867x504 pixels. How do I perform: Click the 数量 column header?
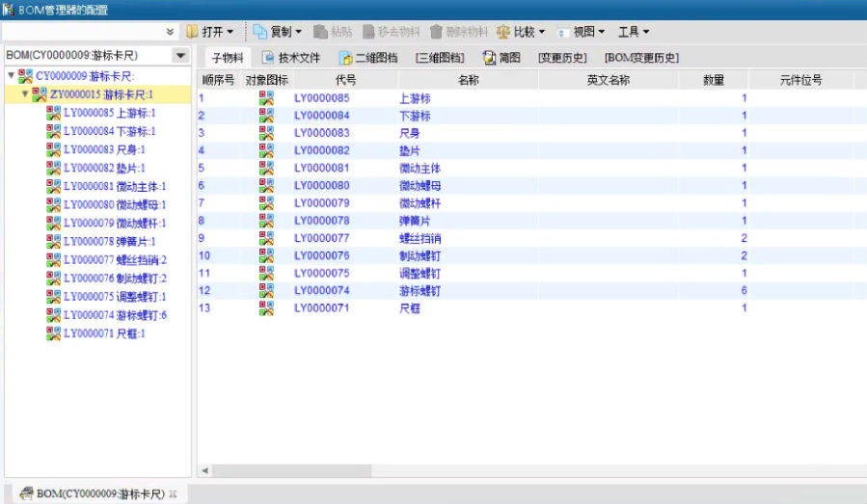[x=713, y=80]
